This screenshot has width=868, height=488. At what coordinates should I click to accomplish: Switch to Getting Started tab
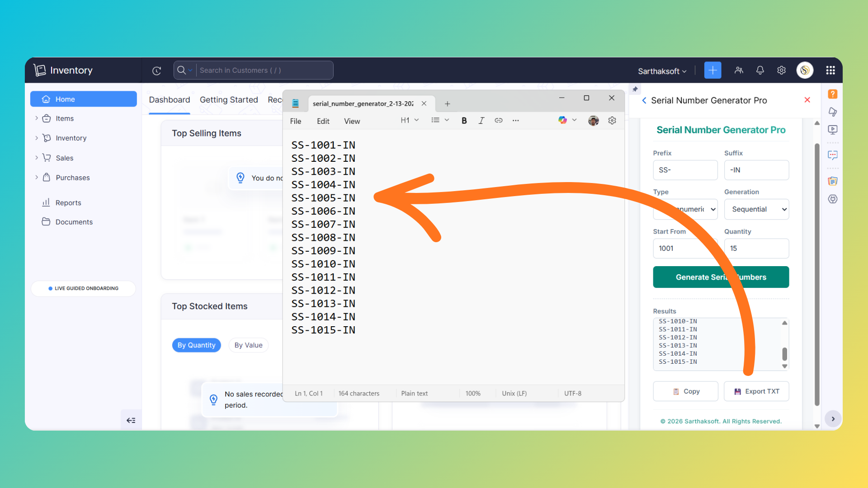click(x=229, y=100)
